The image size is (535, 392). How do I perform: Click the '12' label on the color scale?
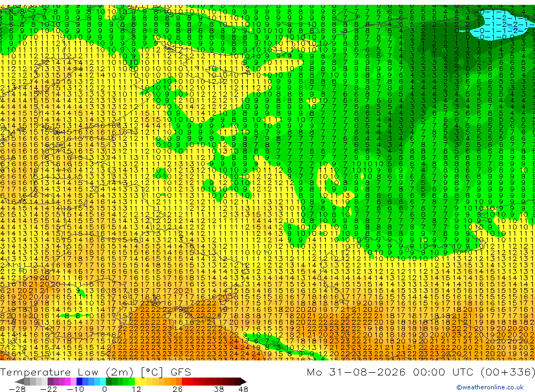tap(136, 389)
